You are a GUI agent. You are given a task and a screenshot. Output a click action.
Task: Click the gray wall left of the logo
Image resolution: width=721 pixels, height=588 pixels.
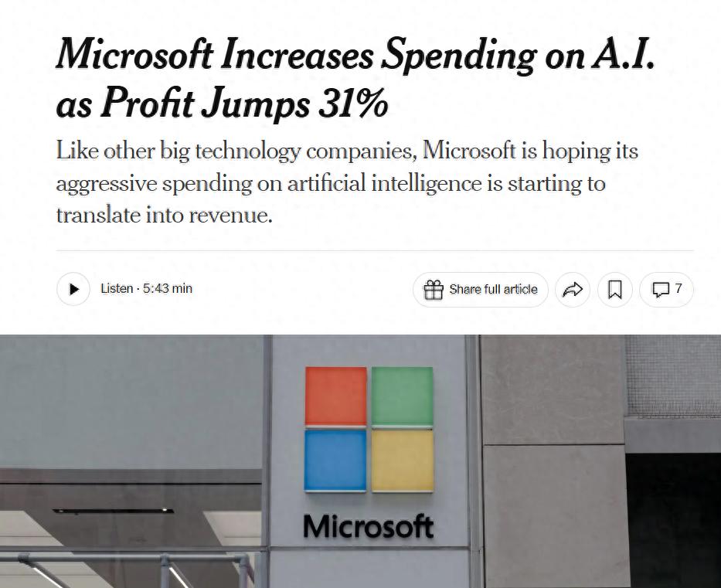coord(131,401)
